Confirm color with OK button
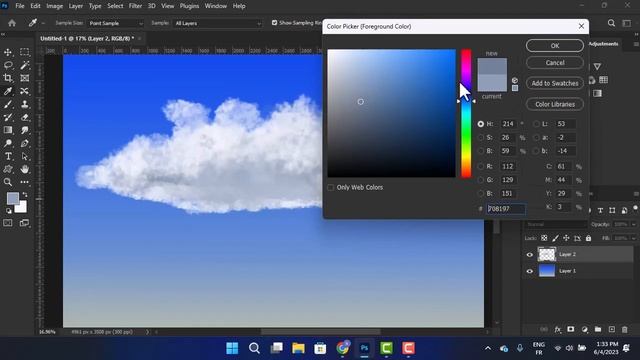640x360 pixels. [555, 46]
